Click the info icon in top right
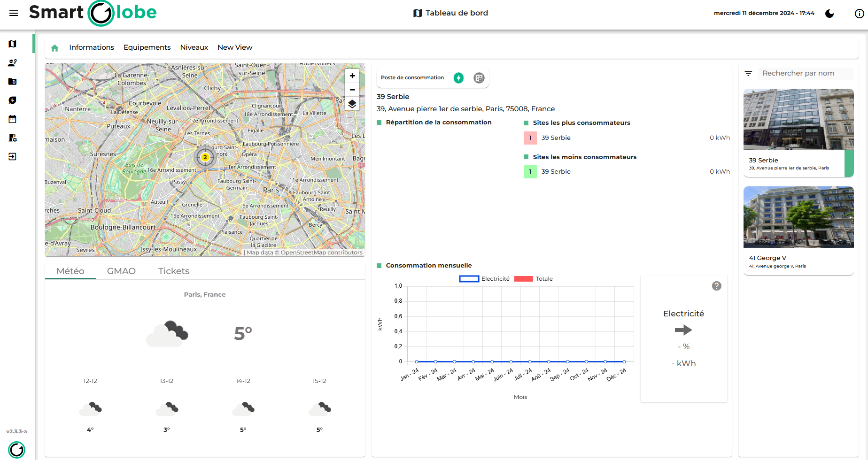This screenshot has height=460, width=868. 859,14
